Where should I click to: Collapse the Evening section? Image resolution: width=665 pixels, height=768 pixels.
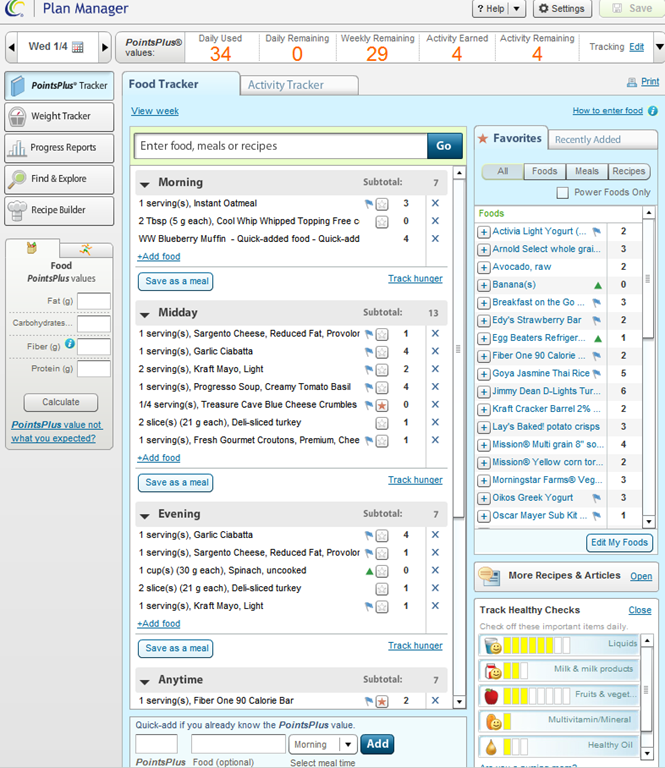pyautogui.click(x=144, y=516)
